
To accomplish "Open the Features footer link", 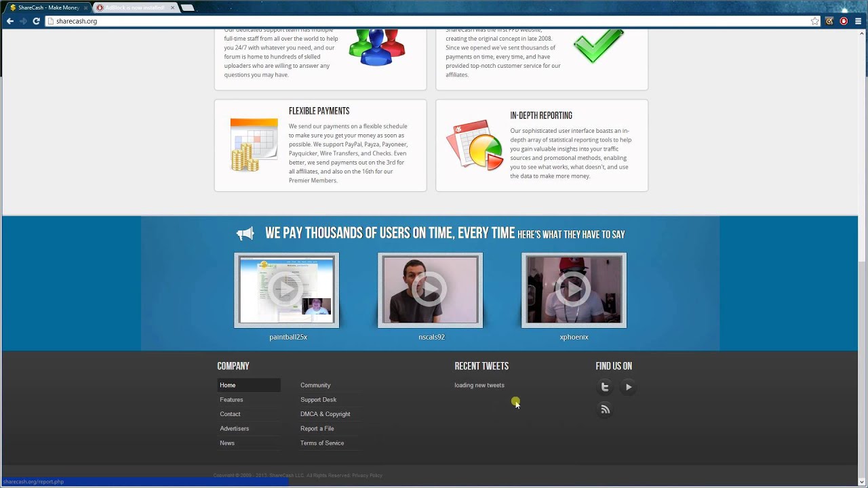I will (231, 400).
